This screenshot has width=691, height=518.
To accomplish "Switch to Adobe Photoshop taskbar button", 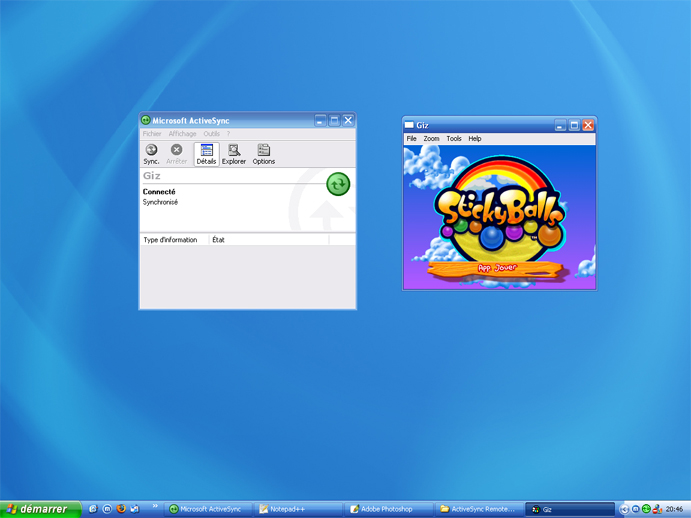I will point(389,509).
